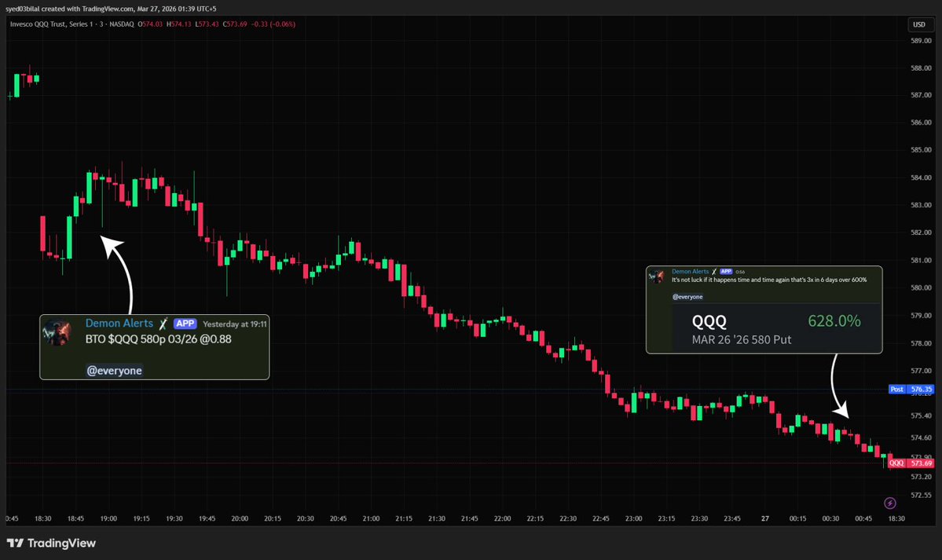
Task: Click the low value L573.43
Action: click(207, 24)
